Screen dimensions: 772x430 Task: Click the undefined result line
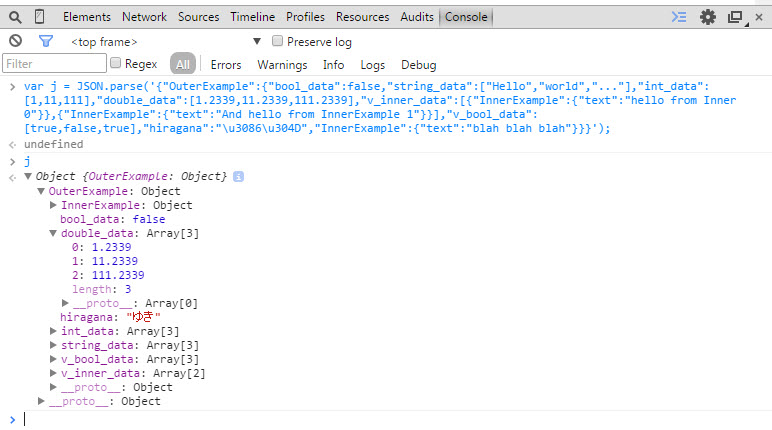(54, 144)
